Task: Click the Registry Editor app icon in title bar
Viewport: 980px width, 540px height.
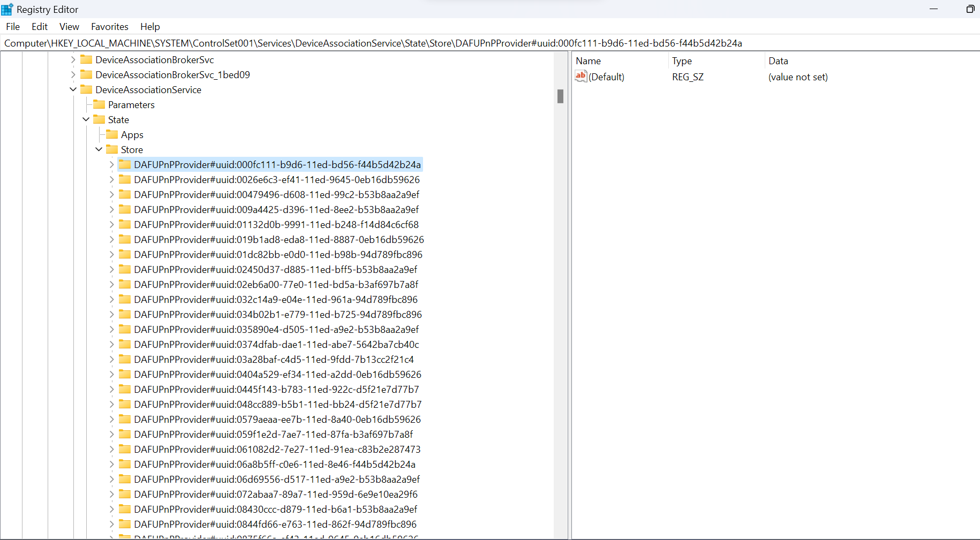Action: (x=7, y=9)
